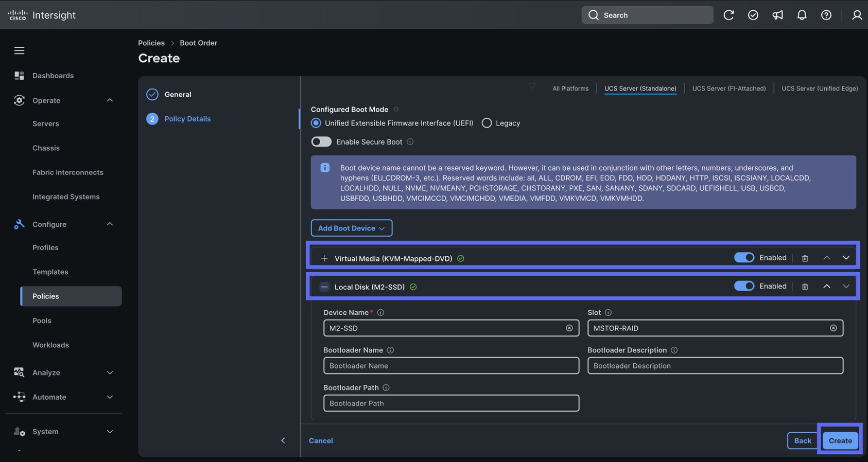868x462 pixels.
Task: Click the Bootloader Name field
Action: tap(452, 366)
